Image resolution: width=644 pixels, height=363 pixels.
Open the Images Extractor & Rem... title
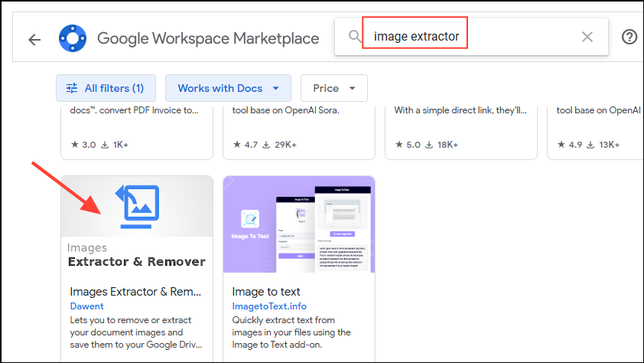click(x=135, y=292)
